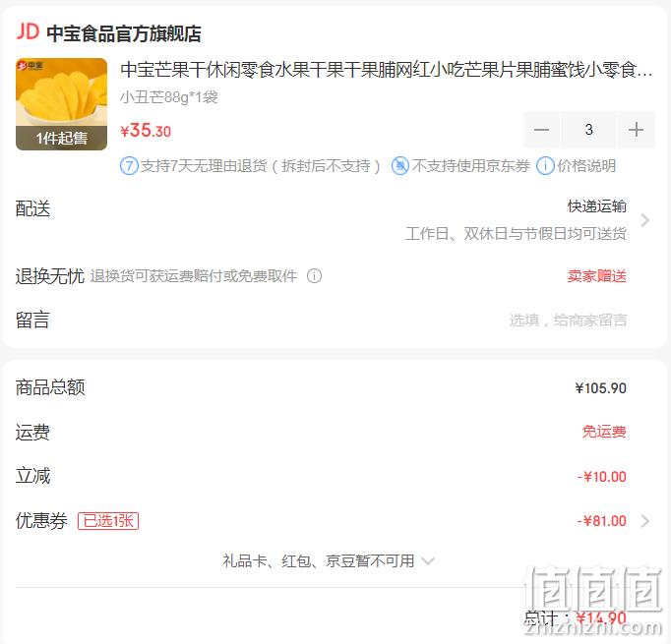Open price explanation info icon
Image resolution: width=671 pixels, height=644 pixels.
(x=545, y=166)
